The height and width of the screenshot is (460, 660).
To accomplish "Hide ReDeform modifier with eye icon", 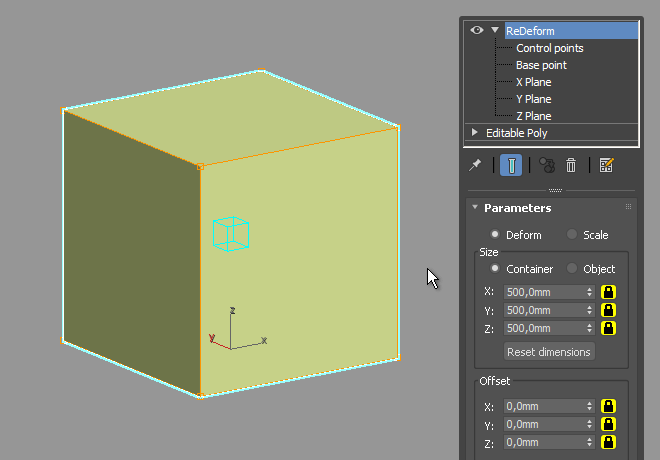I will click(x=477, y=30).
